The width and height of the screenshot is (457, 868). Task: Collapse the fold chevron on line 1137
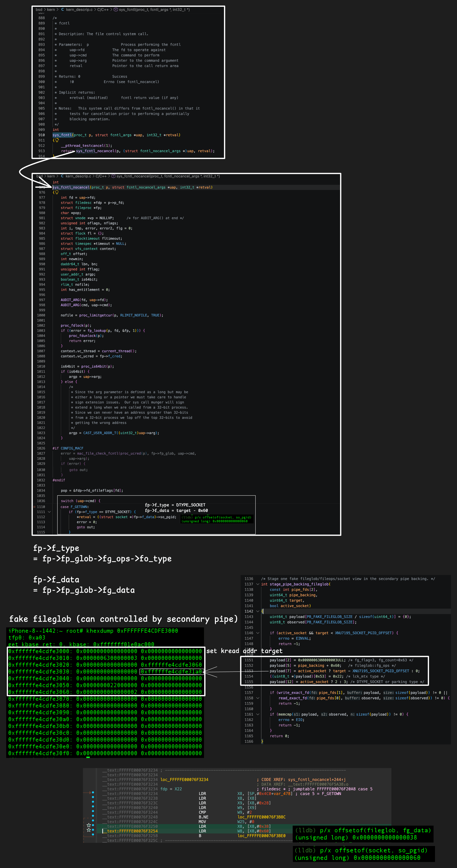coord(258,584)
